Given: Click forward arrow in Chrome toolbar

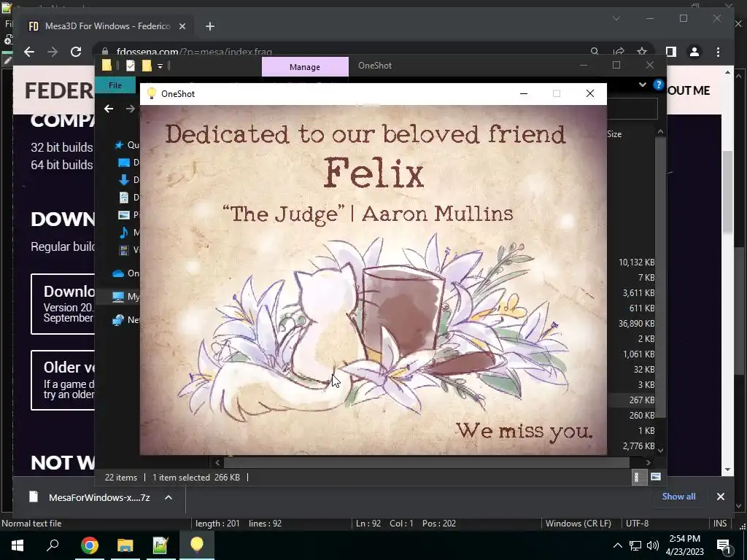Looking at the screenshot, I should point(53,52).
